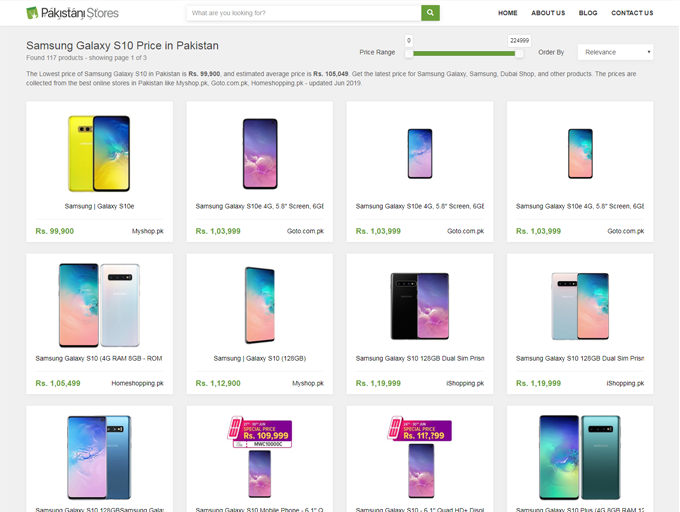Click the maximum price 224999 field

519,41
